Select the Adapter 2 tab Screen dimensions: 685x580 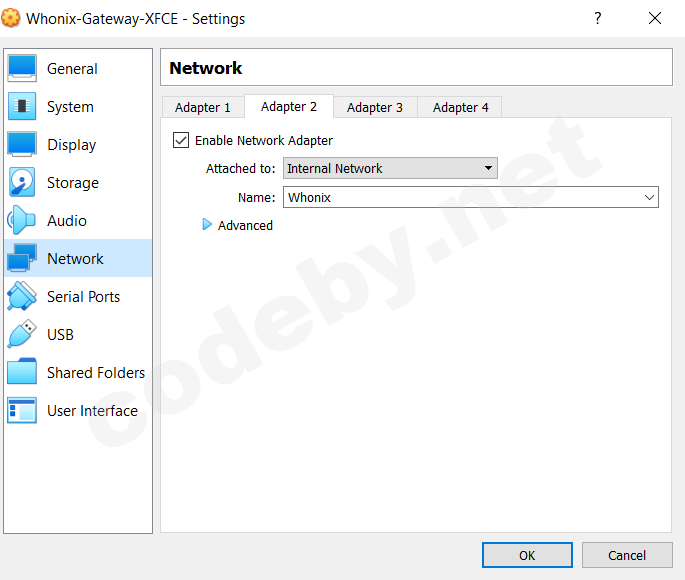(x=289, y=106)
